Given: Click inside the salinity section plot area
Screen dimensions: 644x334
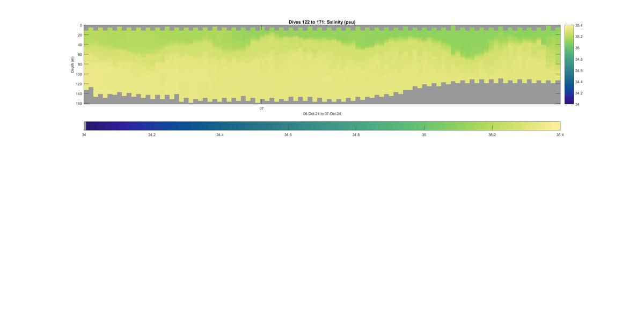Looking at the screenshot, I should [322, 64].
